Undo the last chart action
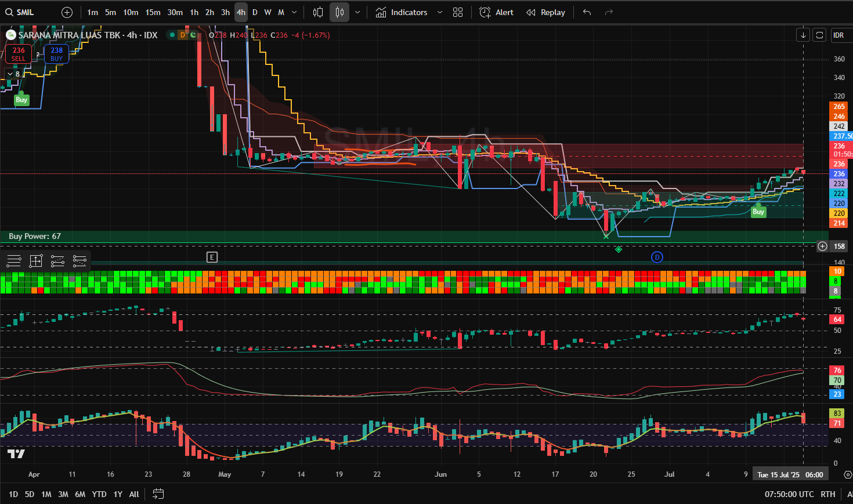The width and height of the screenshot is (853, 504). pyautogui.click(x=587, y=12)
